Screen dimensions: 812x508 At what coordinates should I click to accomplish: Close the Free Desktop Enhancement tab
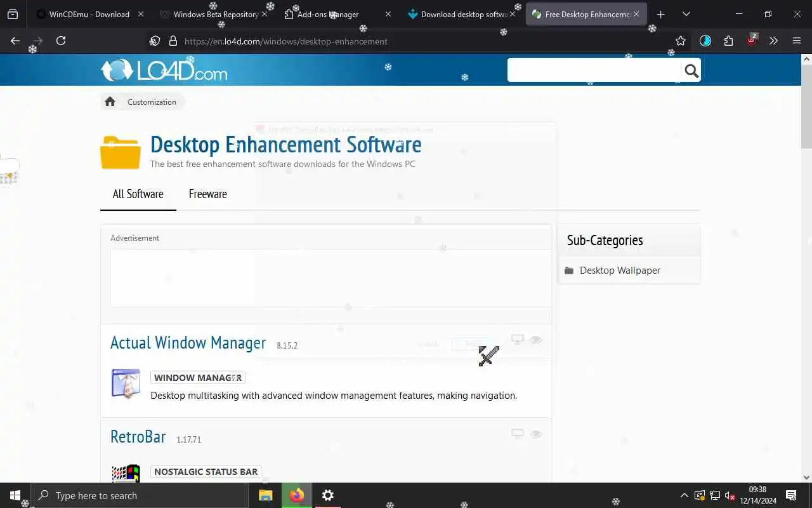point(636,14)
